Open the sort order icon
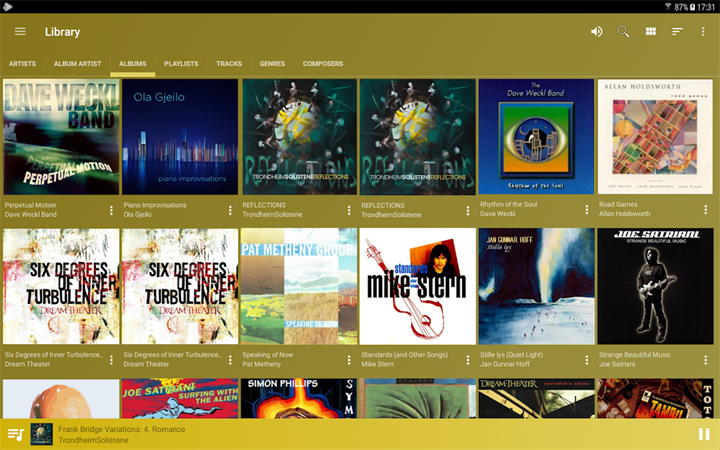 (677, 31)
